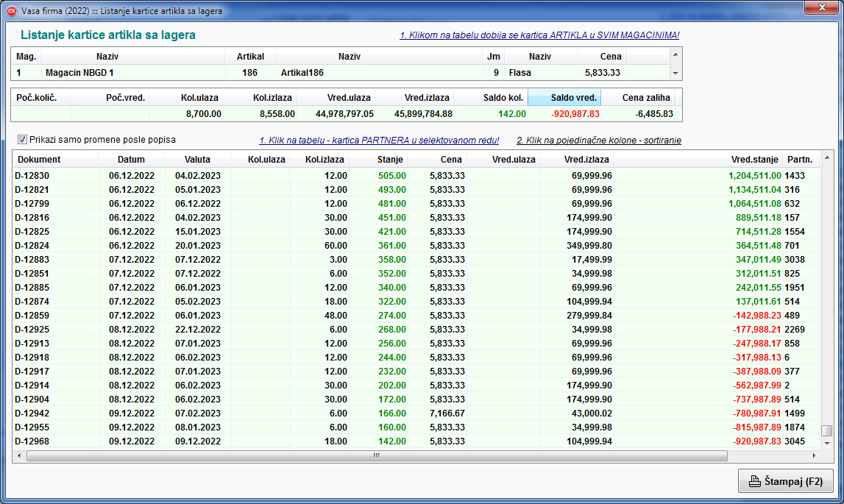Click the 1,204,511.00 Vred.stanje value
This screenshot has width=844, height=504.
point(755,176)
